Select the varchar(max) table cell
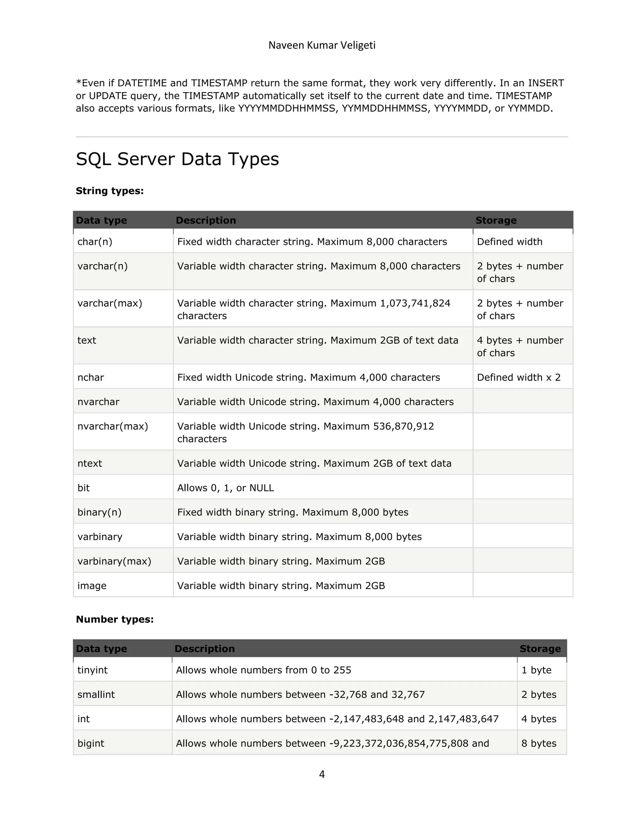 coord(123,309)
